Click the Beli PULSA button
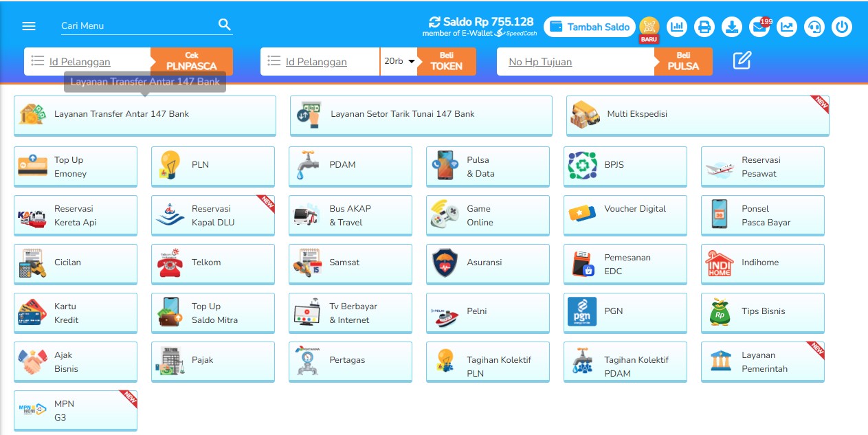 point(682,61)
